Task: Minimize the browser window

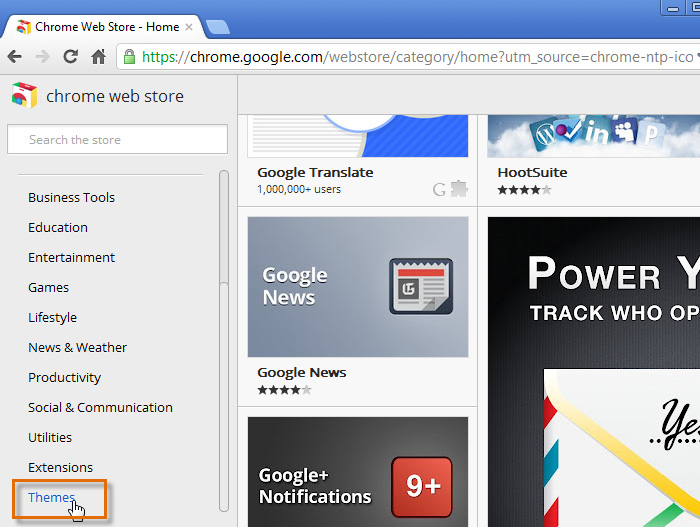Action: (x=673, y=8)
